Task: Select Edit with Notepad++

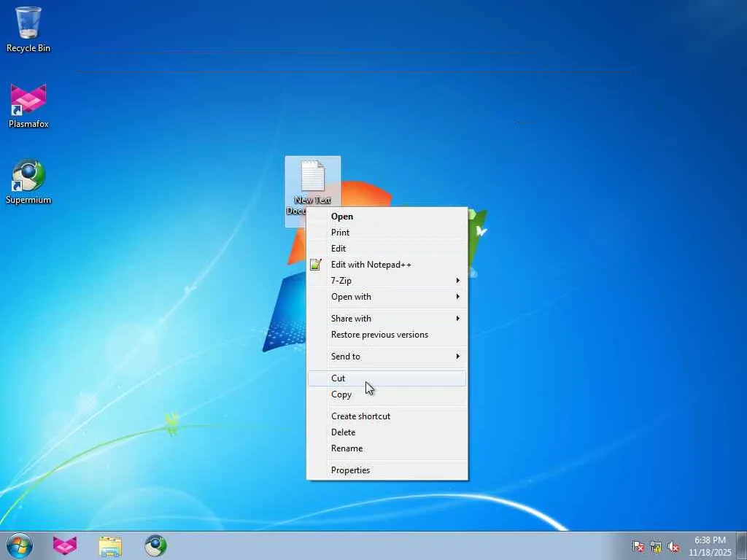Action: click(x=387, y=265)
